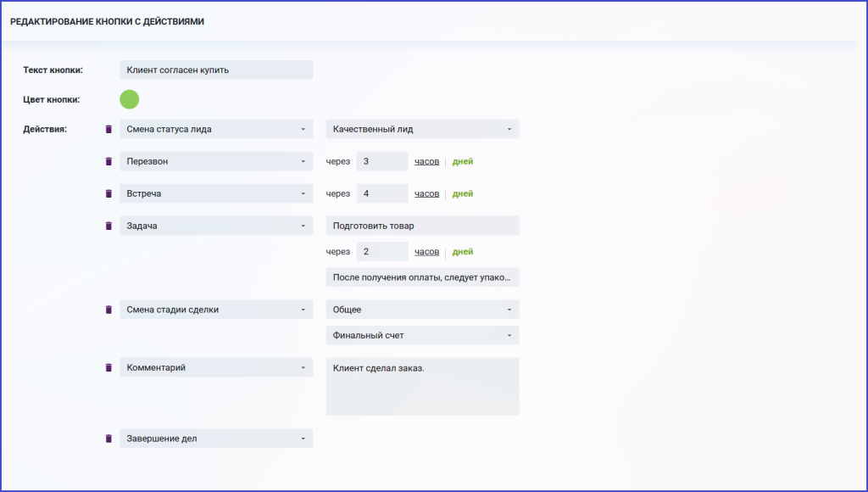This screenshot has height=492, width=868.
Task: Open the 'Общее' pipeline dropdown
Action: click(422, 310)
